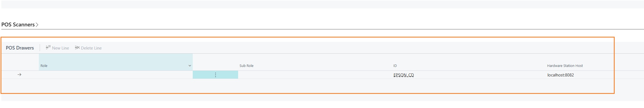Open the Role column dropdown arrow
The width and height of the screenshot is (644, 108).
tap(190, 66)
